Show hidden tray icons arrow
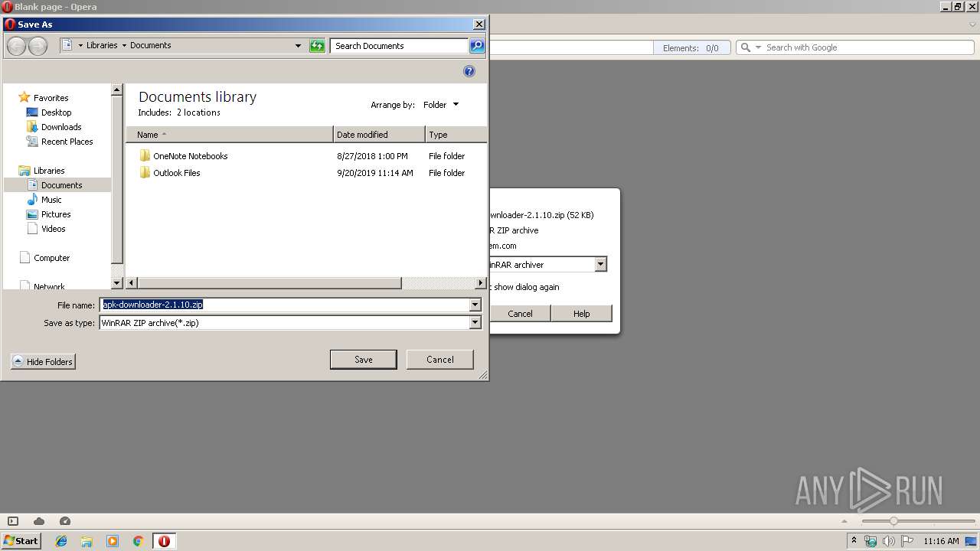980x551 pixels. pyautogui.click(x=854, y=541)
